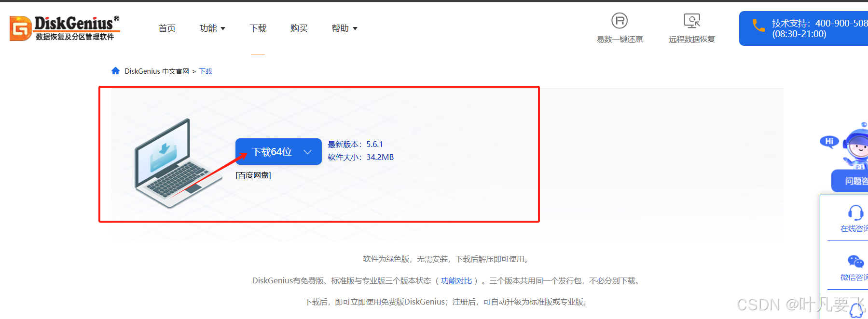
Task: Open the 购买 page
Action: click(299, 28)
